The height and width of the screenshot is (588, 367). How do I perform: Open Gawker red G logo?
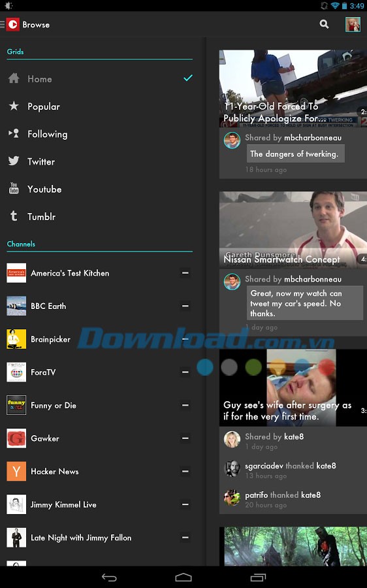click(x=16, y=438)
